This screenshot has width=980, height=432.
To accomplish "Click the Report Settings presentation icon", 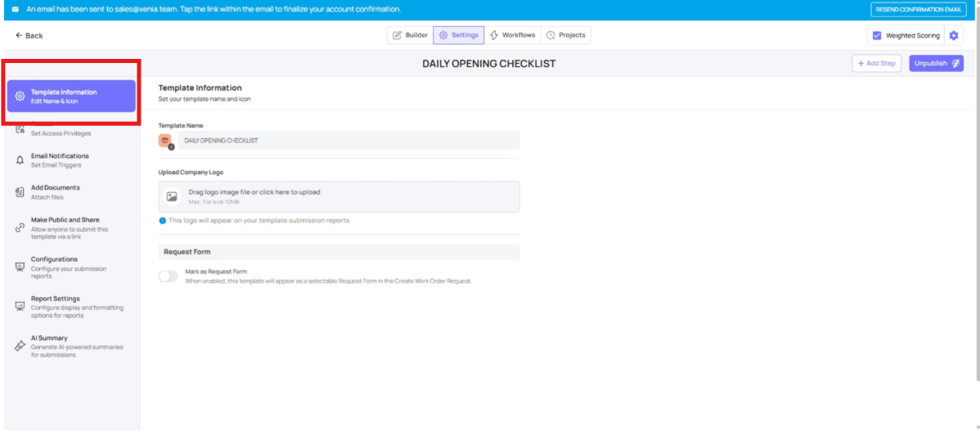I will (x=20, y=306).
